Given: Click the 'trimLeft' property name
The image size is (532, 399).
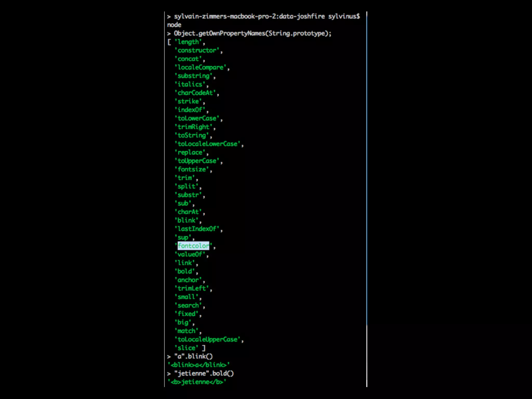Looking at the screenshot, I should (191, 288).
